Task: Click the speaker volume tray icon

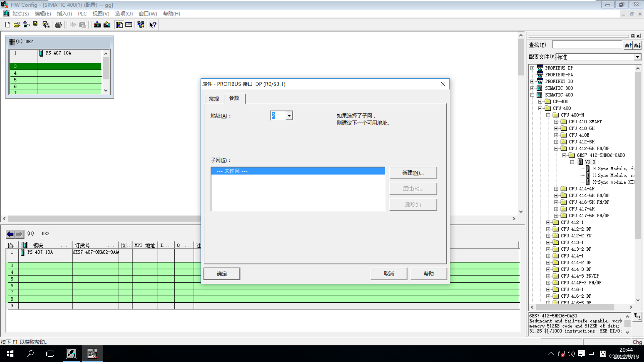Action: [x=571, y=354]
